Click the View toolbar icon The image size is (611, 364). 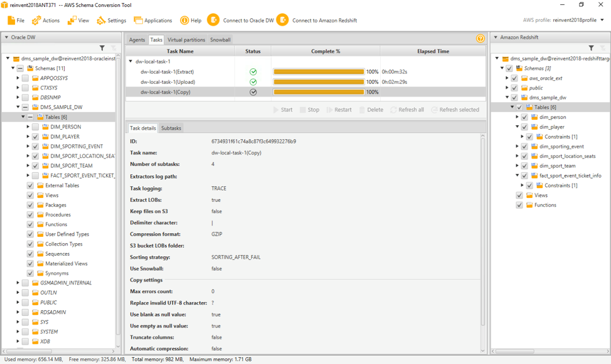72,20
